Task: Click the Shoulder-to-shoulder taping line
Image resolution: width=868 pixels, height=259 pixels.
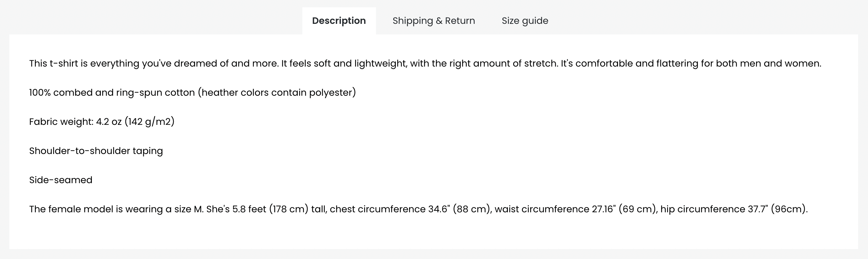Action: (x=96, y=151)
